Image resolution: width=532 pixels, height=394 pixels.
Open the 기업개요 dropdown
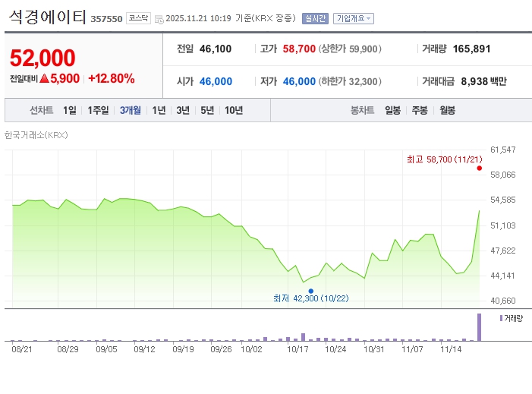(353, 18)
